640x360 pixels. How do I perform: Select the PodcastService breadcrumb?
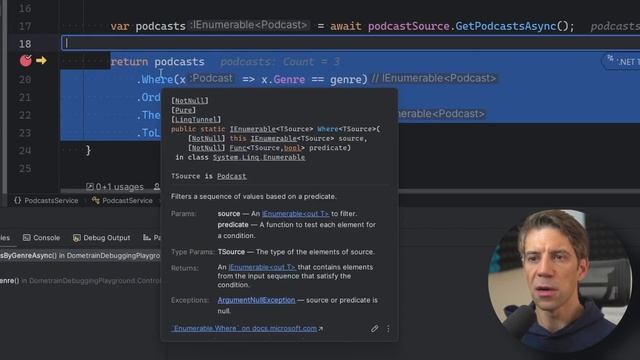(x=127, y=200)
